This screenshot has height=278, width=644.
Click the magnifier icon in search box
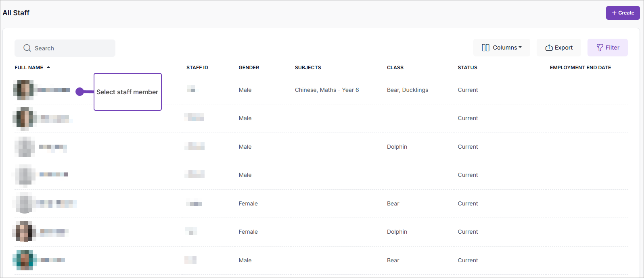point(27,48)
